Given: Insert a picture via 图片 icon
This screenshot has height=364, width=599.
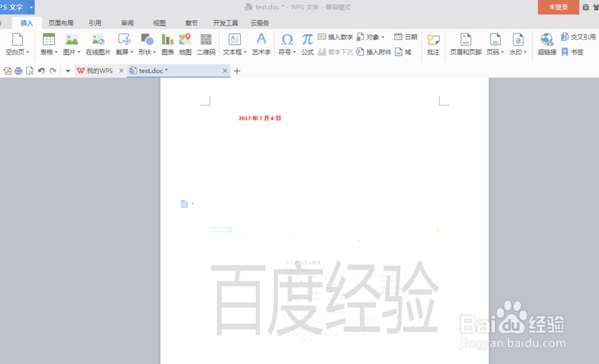Looking at the screenshot, I should click(x=71, y=40).
